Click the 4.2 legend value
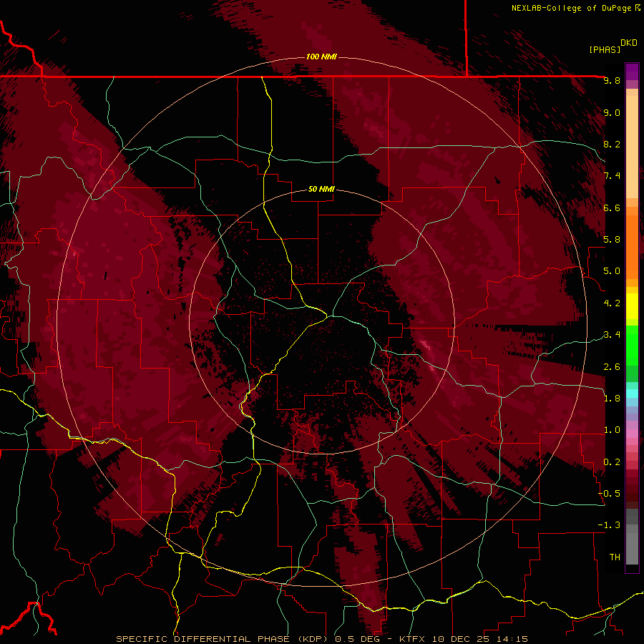 612,303
